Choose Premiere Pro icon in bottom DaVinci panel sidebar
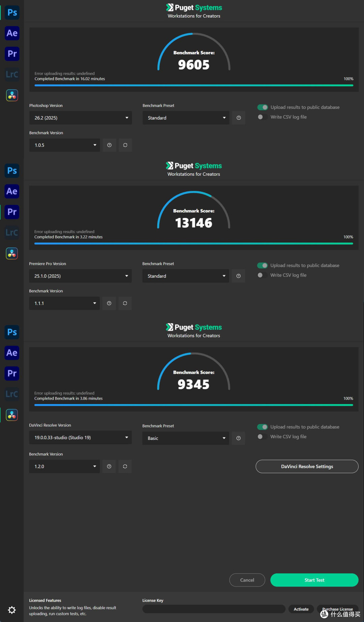364x622 pixels. [x=12, y=373]
